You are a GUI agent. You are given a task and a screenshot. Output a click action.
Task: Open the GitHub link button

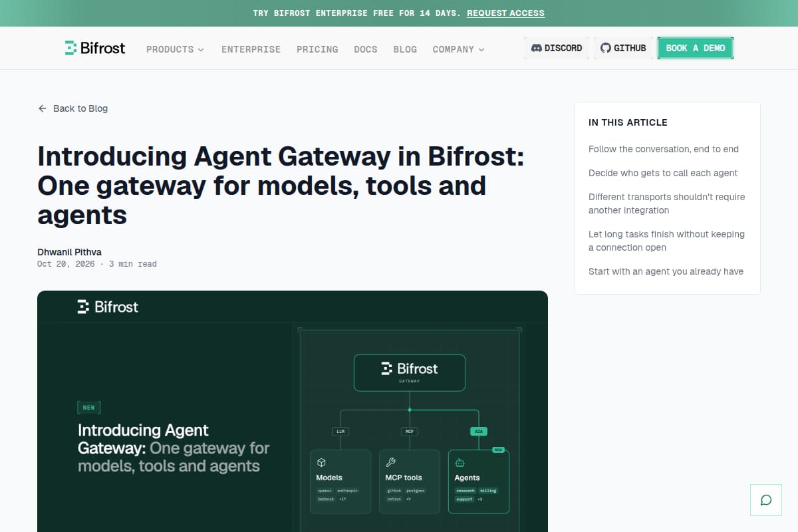point(623,48)
